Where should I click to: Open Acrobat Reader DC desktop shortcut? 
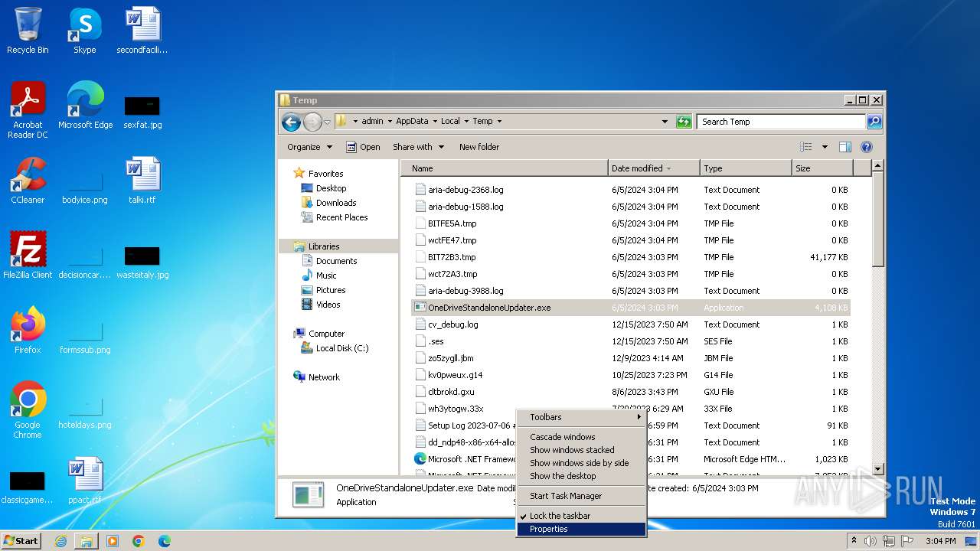[28, 109]
